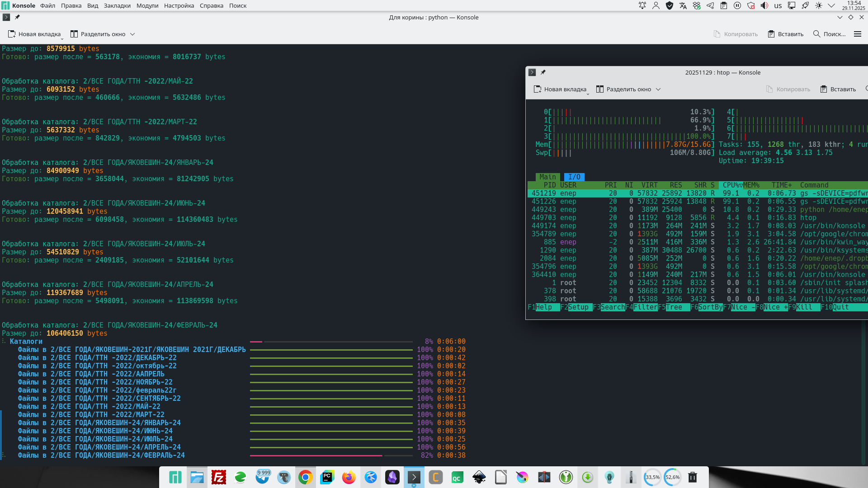Expand Разделить окно dropdown in htop window
This screenshot has height=488, width=868.
tap(658, 89)
